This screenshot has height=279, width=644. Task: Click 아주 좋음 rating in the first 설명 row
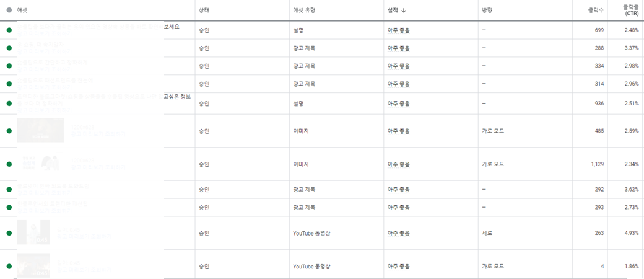(399, 30)
